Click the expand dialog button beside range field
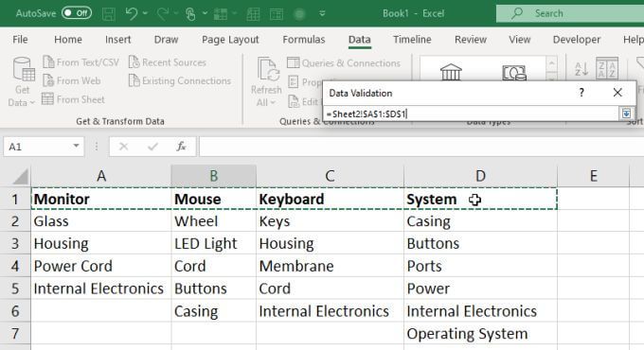 coord(626,114)
